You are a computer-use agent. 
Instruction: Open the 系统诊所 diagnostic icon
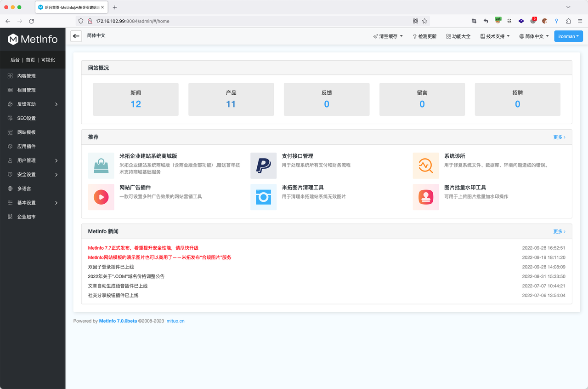426,166
